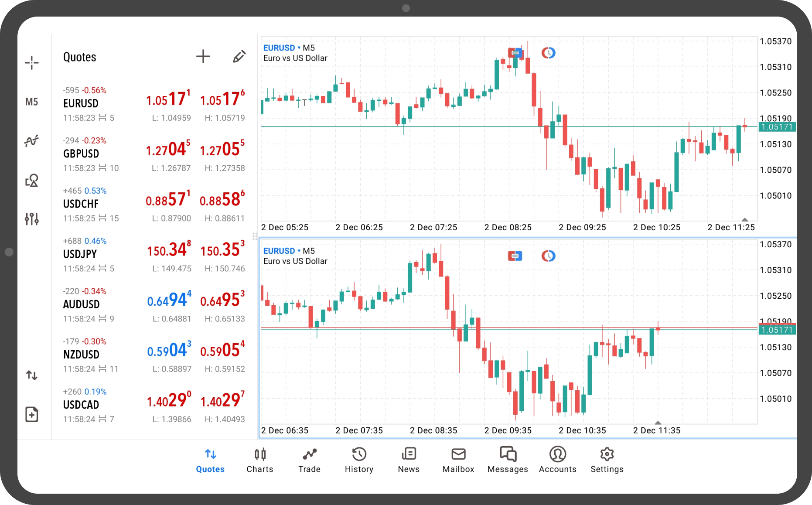This screenshot has width=812, height=505.
Task: Toggle the red-blue trade icon on bottom chart
Action: pos(515,256)
